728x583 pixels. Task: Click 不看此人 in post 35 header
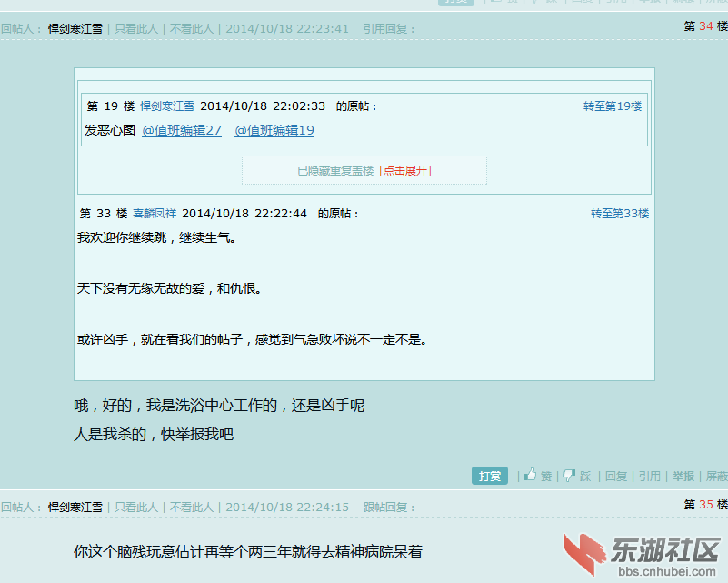point(191,508)
